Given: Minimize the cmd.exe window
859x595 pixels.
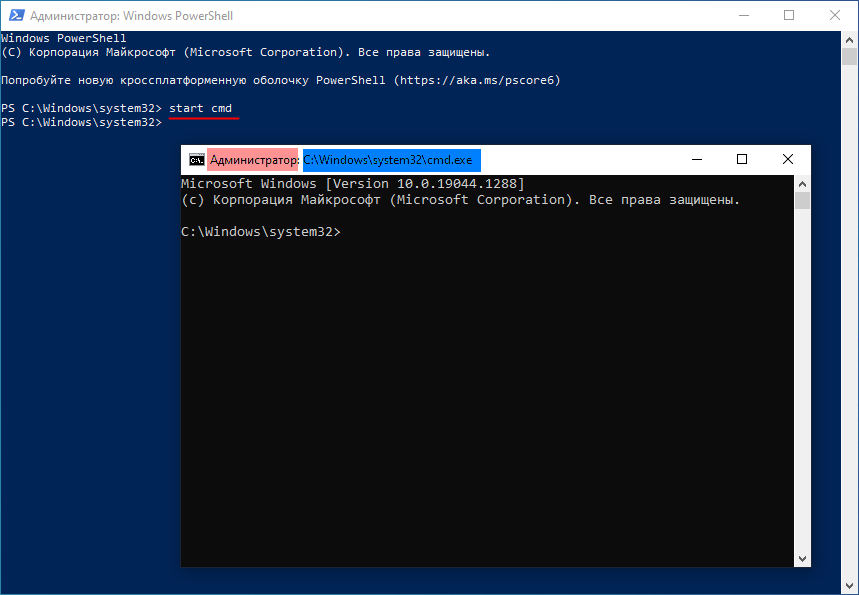Looking at the screenshot, I should [697, 159].
